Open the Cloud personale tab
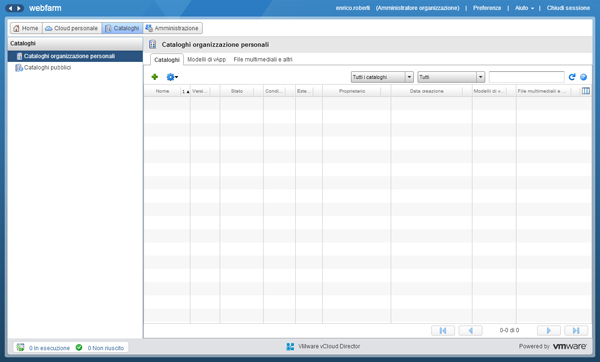This screenshot has width=600, height=362. coord(72,28)
